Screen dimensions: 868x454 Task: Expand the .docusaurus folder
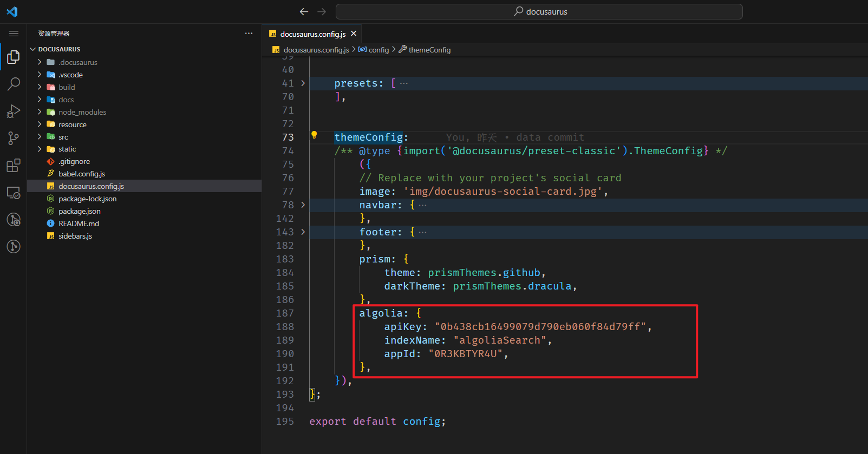pyautogui.click(x=40, y=62)
